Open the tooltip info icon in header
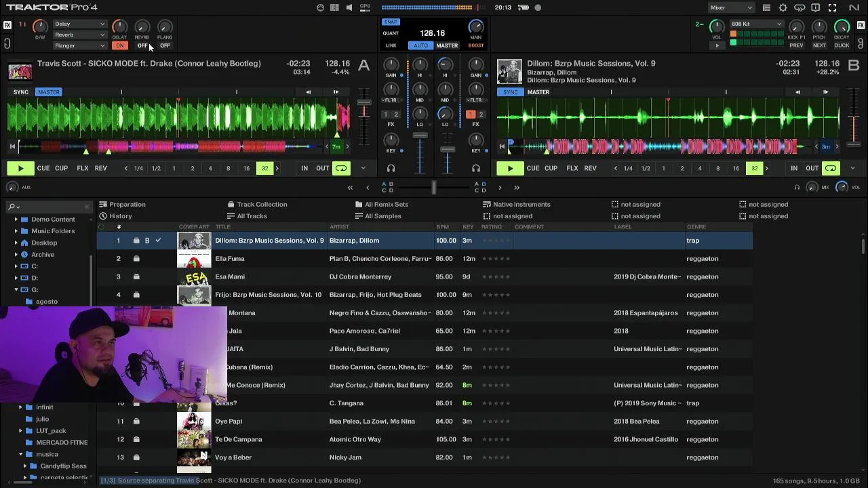This screenshot has width=868, height=488. pos(816,7)
